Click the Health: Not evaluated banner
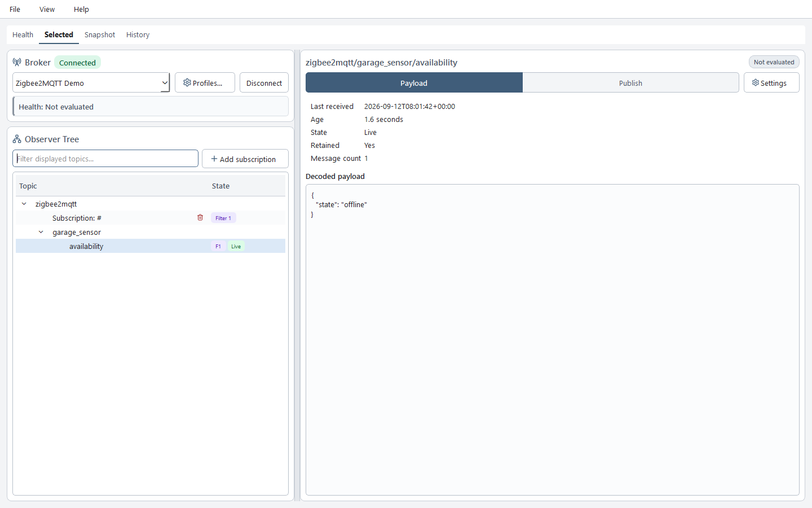This screenshot has width=812, height=508. [151, 106]
